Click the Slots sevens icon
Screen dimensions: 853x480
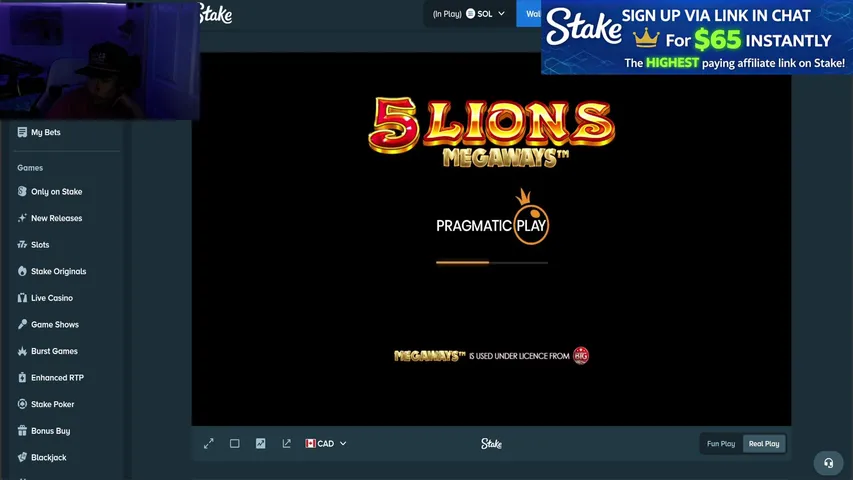point(22,245)
